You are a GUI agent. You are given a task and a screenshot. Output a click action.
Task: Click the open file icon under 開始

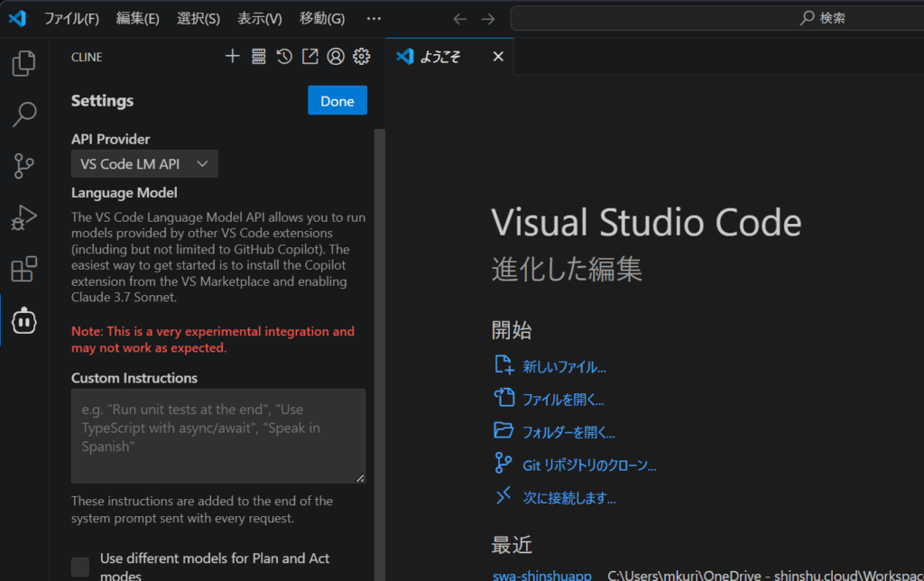504,397
